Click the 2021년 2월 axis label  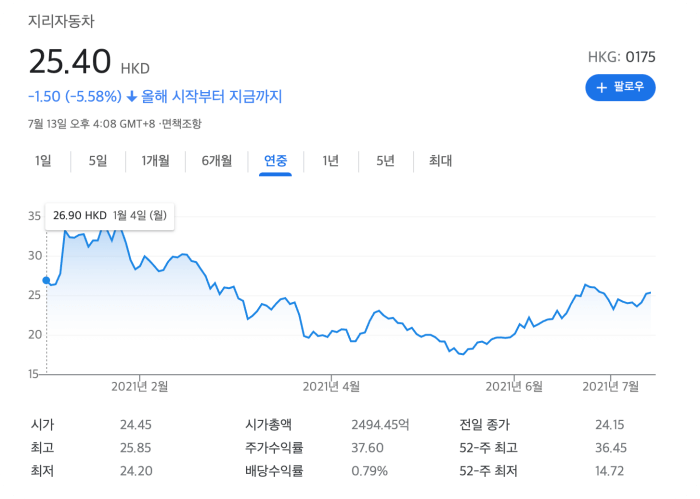(140, 387)
